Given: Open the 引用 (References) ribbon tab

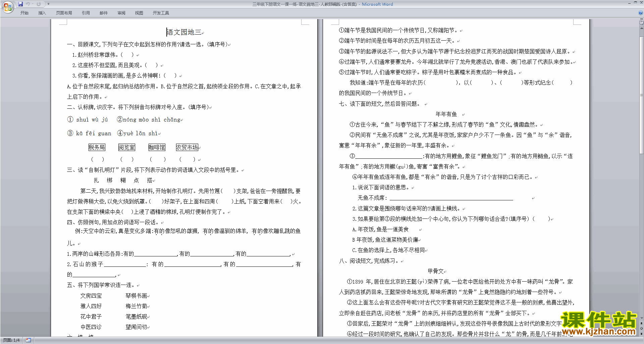Looking at the screenshot, I should pyautogui.click(x=86, y=13).
